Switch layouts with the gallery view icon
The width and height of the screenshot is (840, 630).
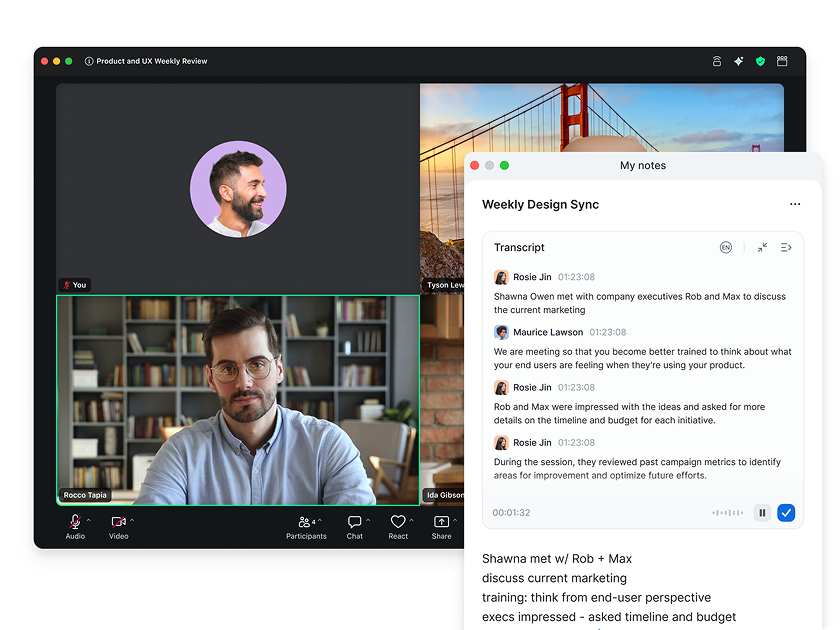(781, 61)
